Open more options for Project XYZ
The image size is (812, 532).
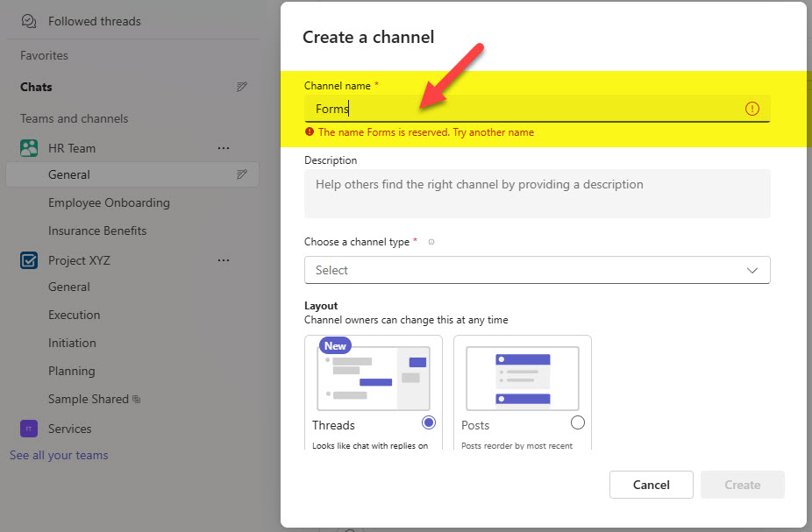[224, 260]
